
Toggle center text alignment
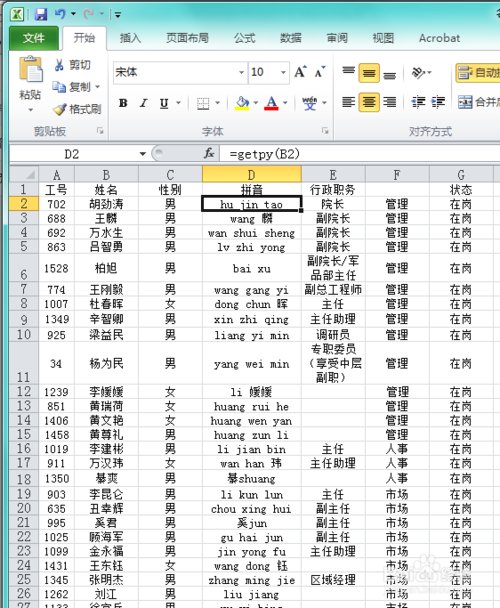click(369, 102)
